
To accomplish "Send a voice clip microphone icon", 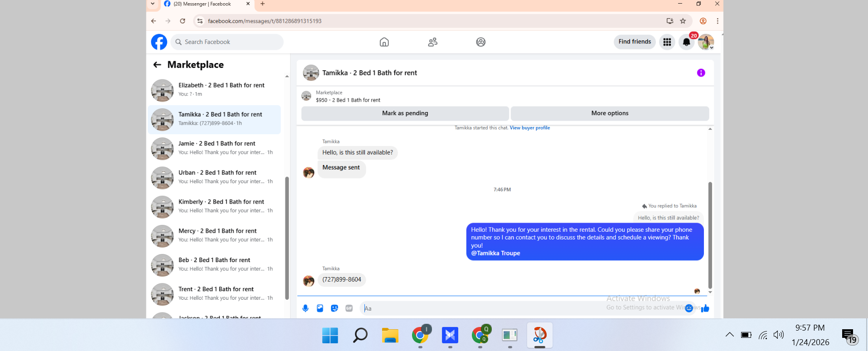I will click(305, 308).
